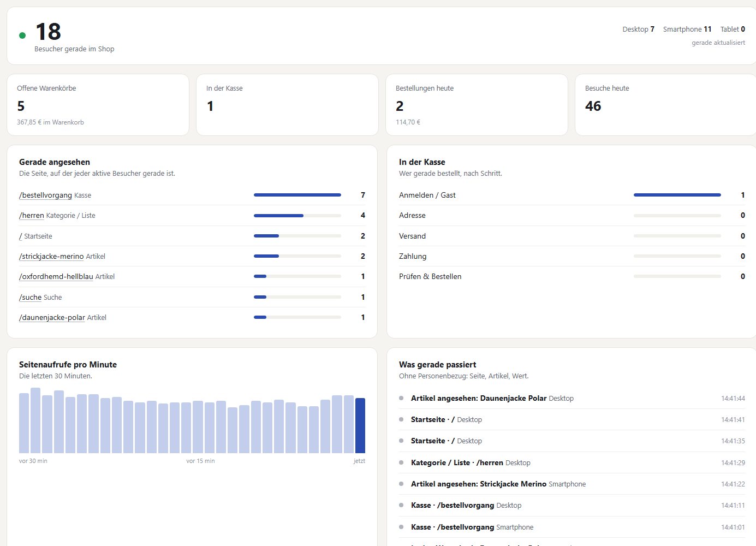Click the Startseite event at 14:41:35
Viewport: 756px width, 546px height.
tap(572, 441)
